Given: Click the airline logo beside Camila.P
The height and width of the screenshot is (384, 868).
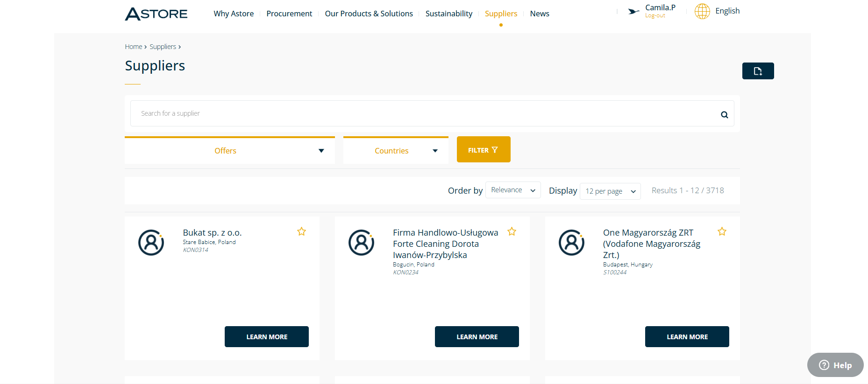Looking at the screenshot, I should [633, 11].
